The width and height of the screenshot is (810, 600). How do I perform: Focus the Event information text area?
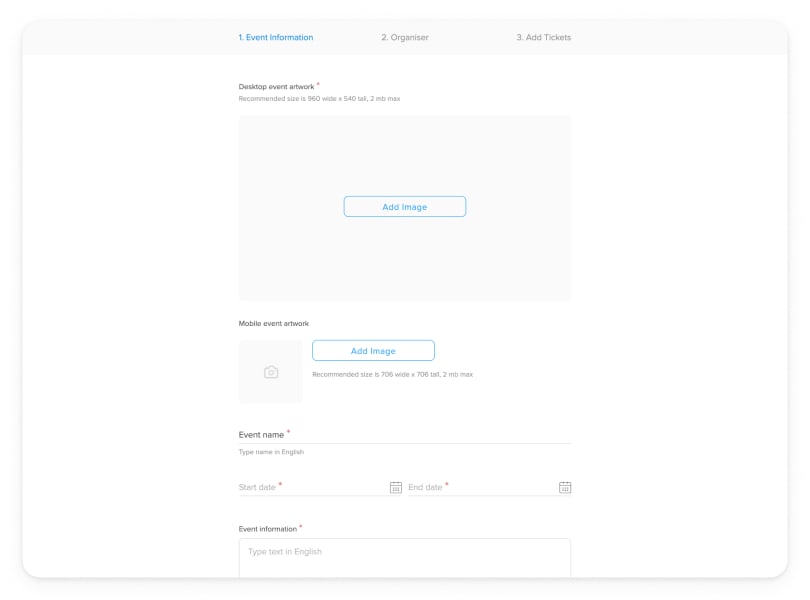coord(404,558)
